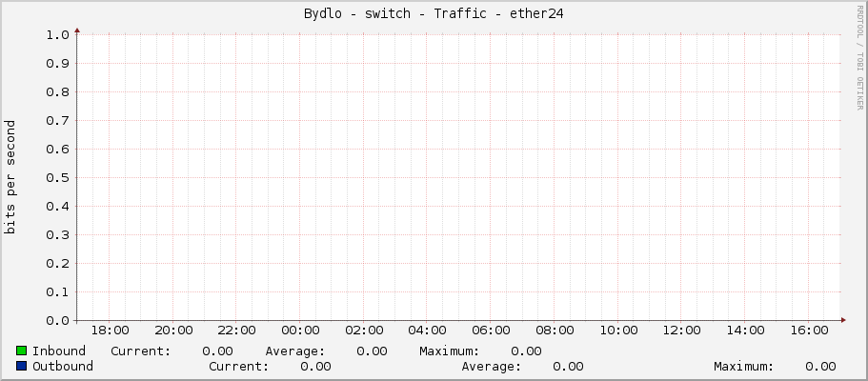Select the 06:00 time axis label
The width and height of the screenshot is (868, 381).
click(490, 331)
